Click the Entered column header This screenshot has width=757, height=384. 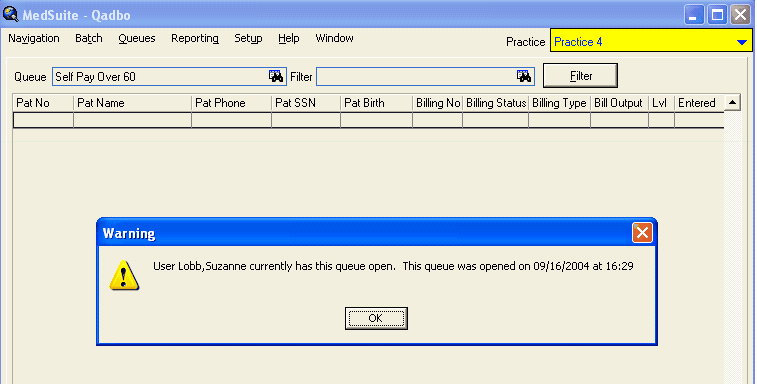tap(699, 103)
